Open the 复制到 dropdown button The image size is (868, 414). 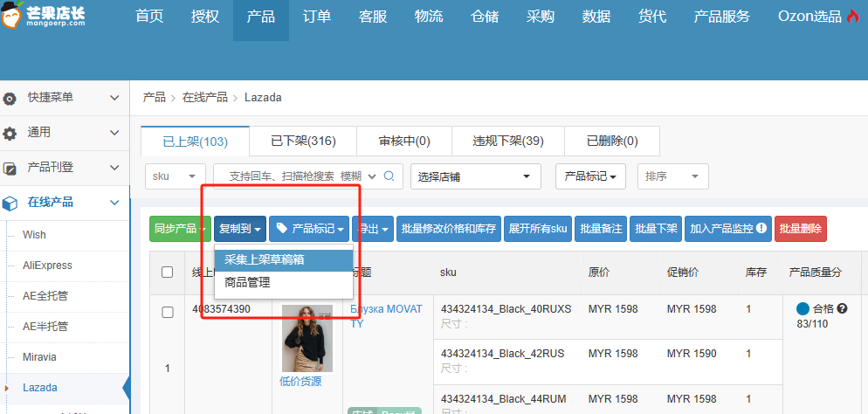[x=240, y=229]
